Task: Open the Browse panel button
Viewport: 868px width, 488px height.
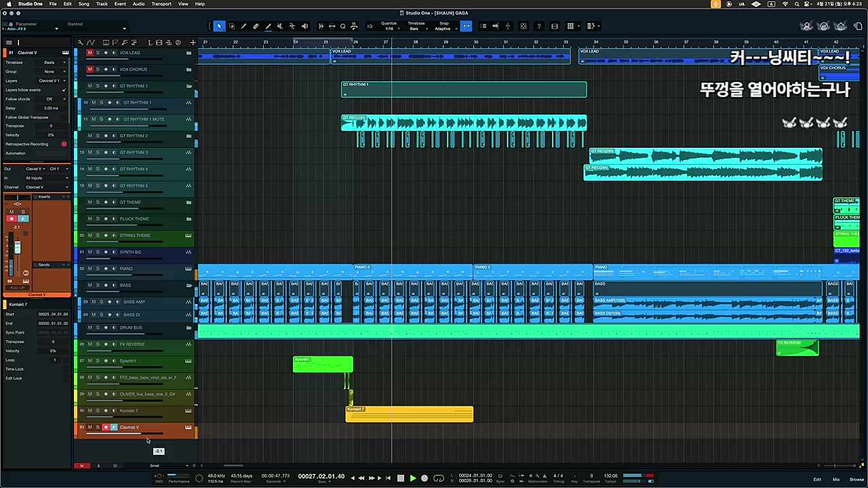Action: [856, 479]
